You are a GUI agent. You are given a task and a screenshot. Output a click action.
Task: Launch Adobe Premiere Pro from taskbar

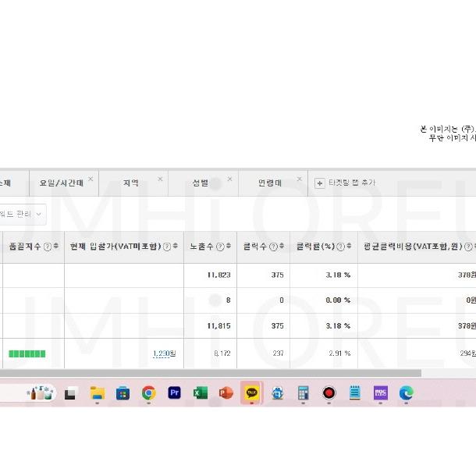tap(175, 393)
